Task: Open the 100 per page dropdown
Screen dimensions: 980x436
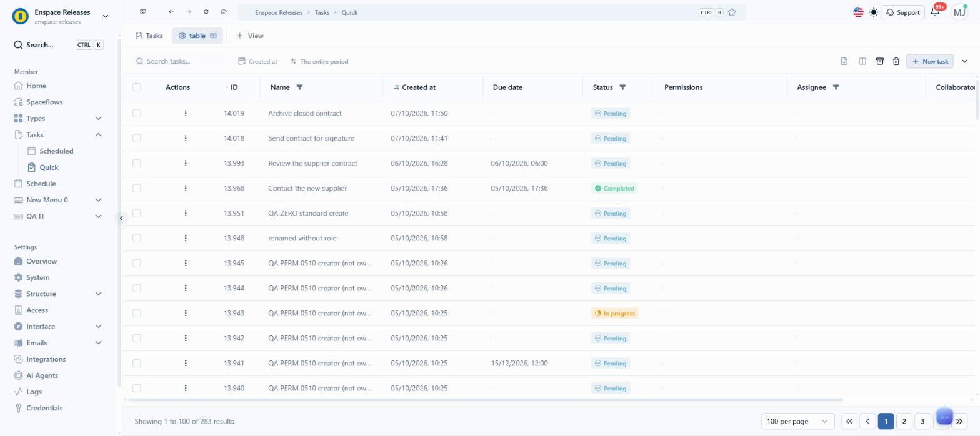Action: point(798,421)
